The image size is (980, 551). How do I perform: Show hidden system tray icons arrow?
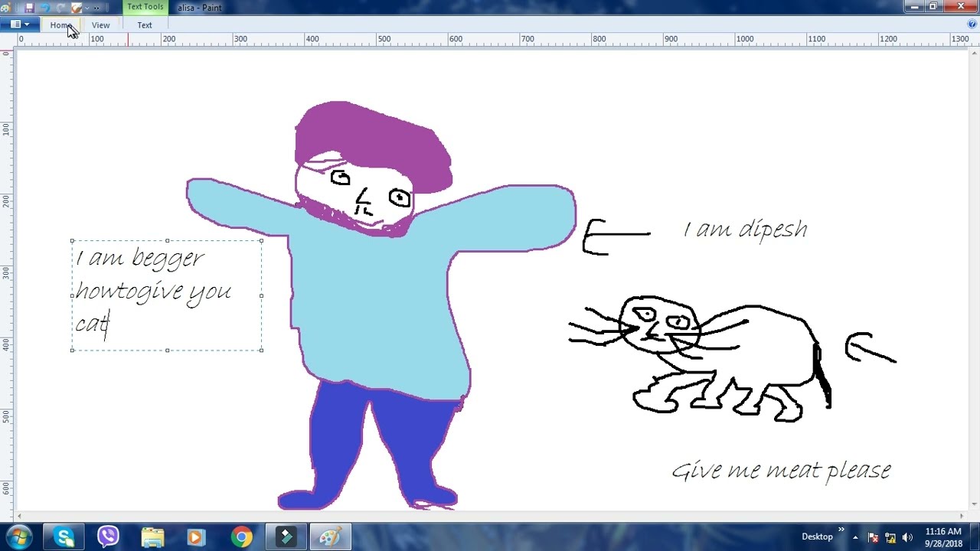(855, 537)
